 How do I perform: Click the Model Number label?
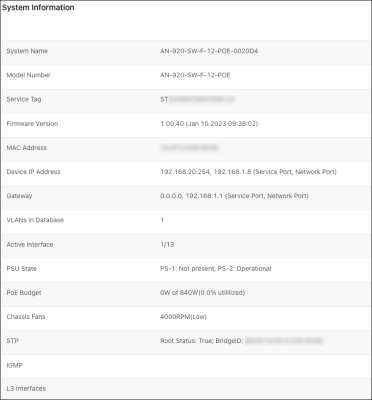pyautogui.click(x=29, y=75)
